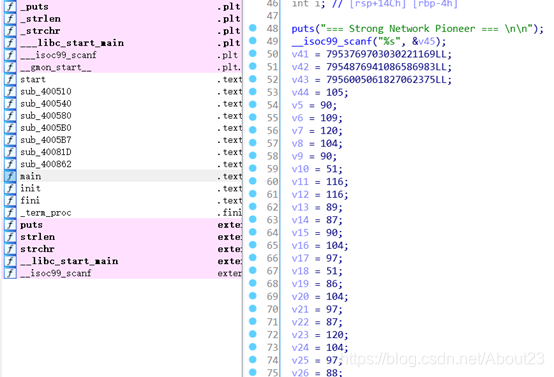This screenshot has height=377, width=554.
Task: Open sub_4005B7 from the functions list
Action: coord(46,140)
